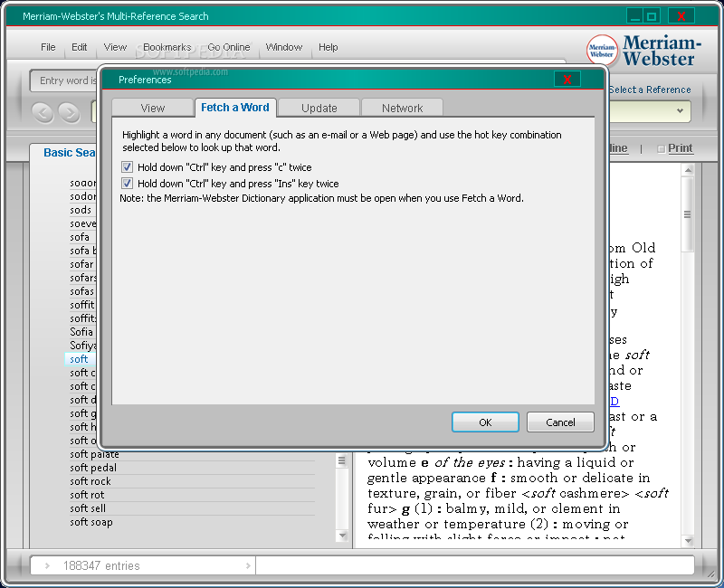Close the Preferences dialog with red X

point(567,80)
